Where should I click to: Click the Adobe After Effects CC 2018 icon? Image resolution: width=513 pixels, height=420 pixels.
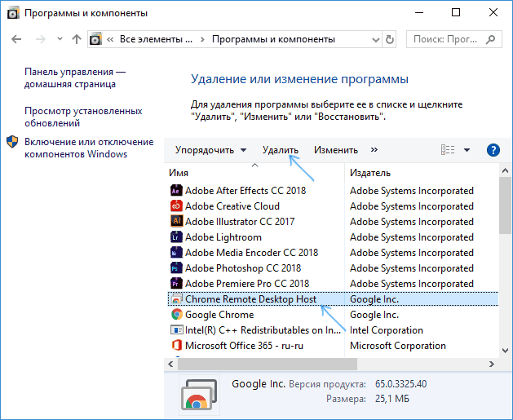pyautogui.click(x=176, y=190)
